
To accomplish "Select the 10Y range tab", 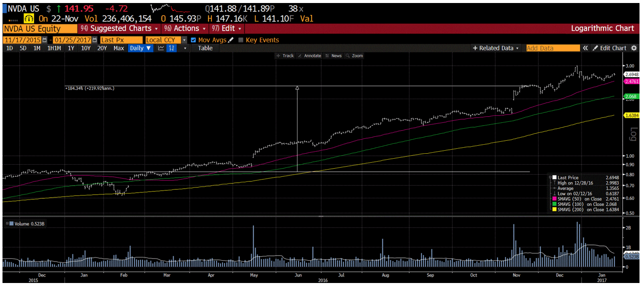I will 86,48.
